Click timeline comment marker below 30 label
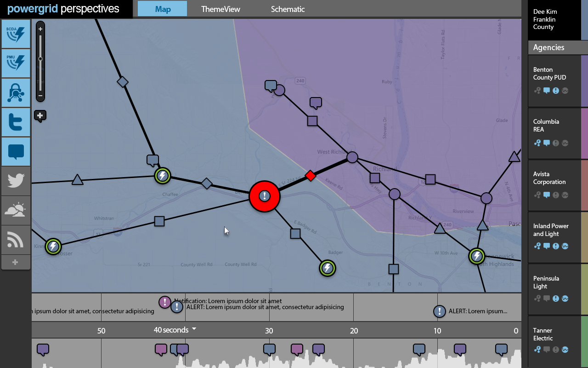 pos(269,350)
